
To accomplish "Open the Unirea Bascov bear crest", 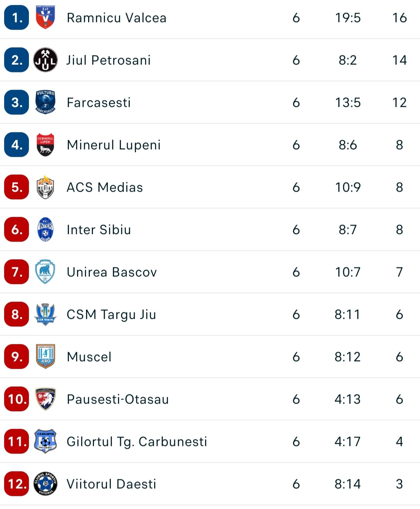I will (x=45, y=272).
